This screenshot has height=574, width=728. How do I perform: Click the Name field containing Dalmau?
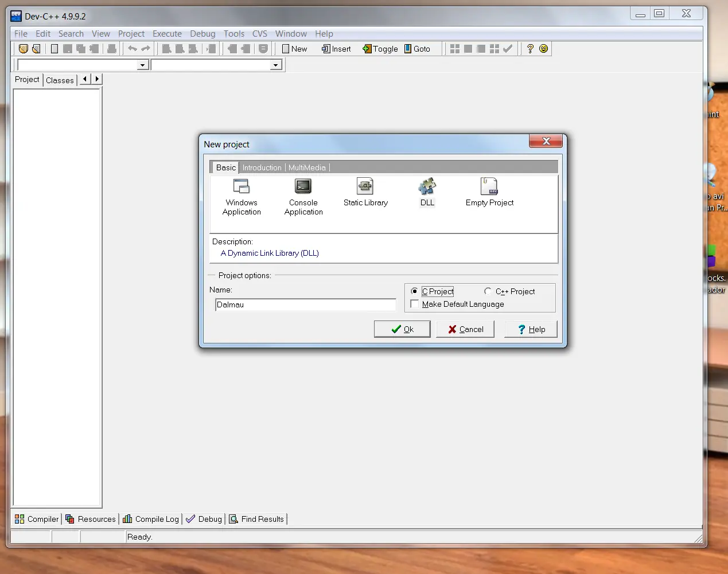(x=305, y=304)
